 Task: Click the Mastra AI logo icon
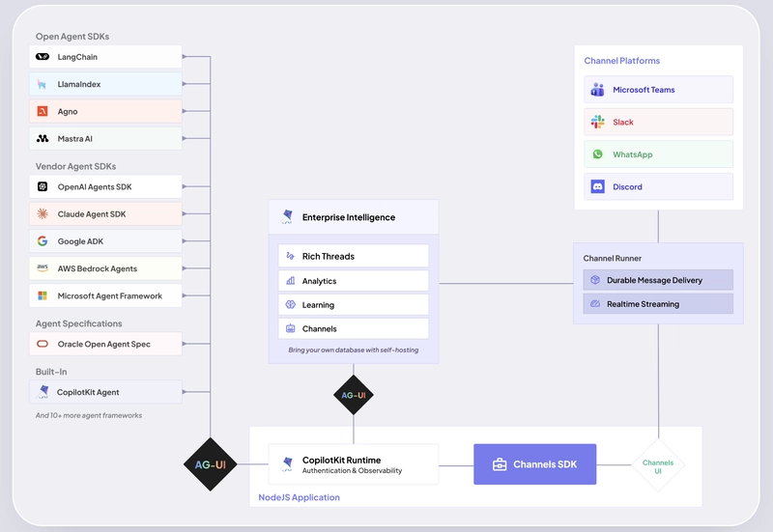tap(43, 138)
